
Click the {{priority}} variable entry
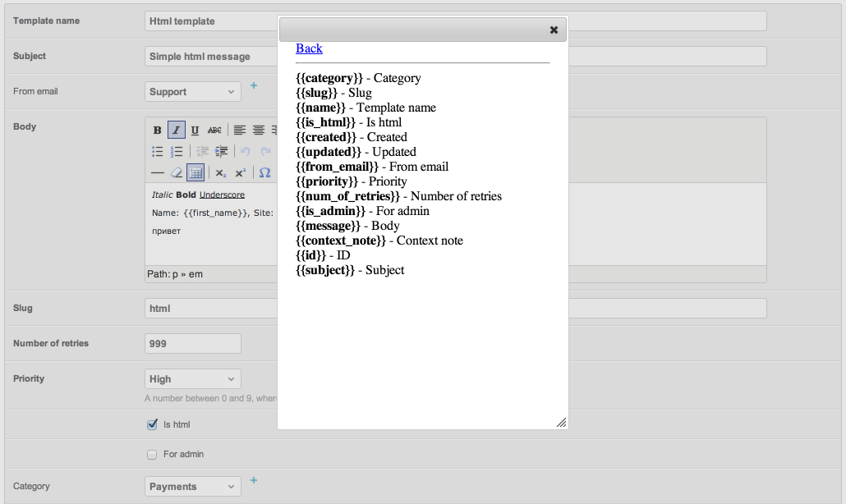(352, 181)
